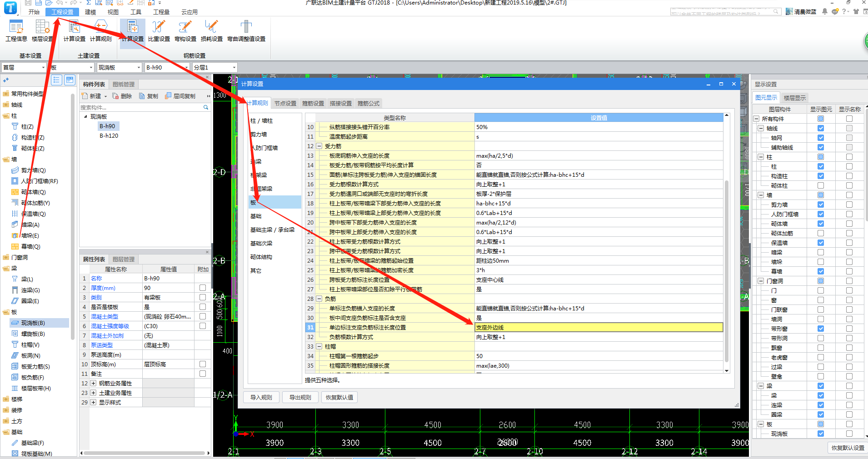Expand 钢筋业务属性 row
This screenshot has height=459, width=868.
coord(93,383)
